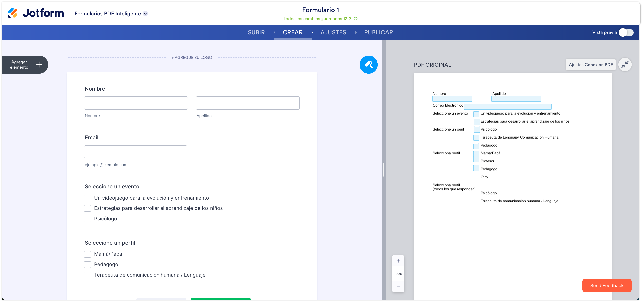Click the plus icon on Agregar elemento
The width and height of the screenshot is (644, 302).
[x=39, y=65]
